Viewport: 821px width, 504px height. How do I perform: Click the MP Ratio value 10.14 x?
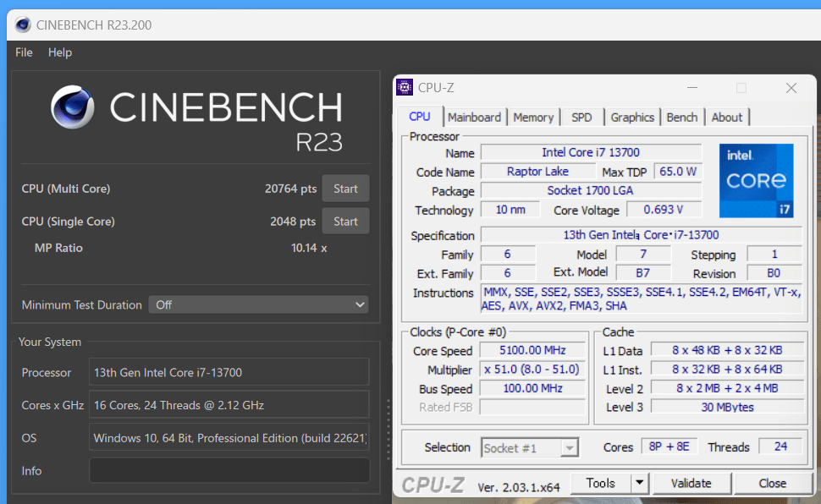click(x=309, y=248)
